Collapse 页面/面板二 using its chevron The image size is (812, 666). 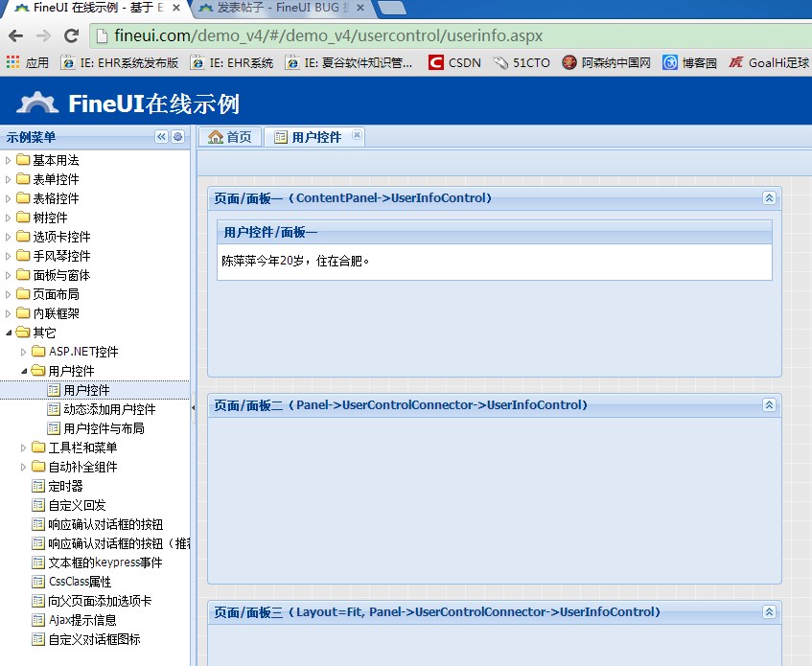(769, 404)
